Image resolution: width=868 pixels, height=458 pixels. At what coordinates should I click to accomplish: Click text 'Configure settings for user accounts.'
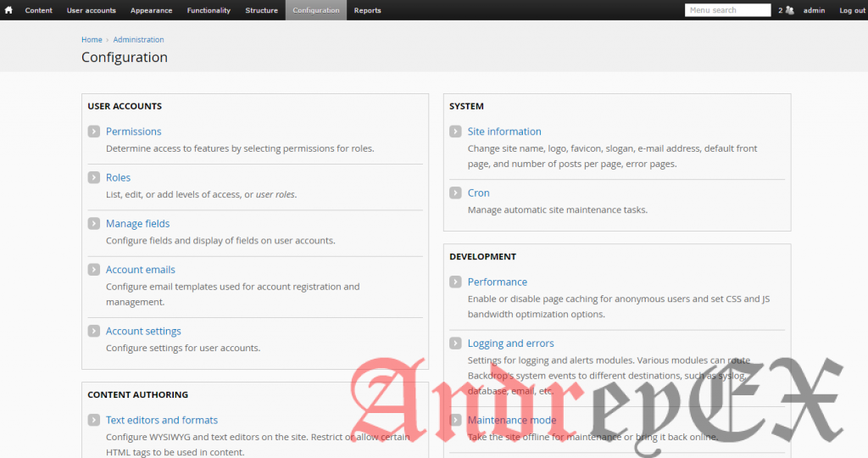point(183,348)
